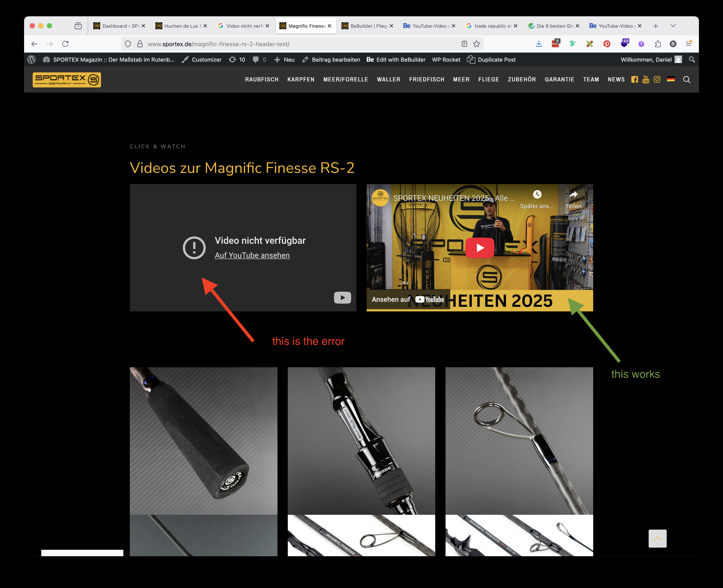Open RAUBFISCH navigation menu
This screenshot has height=588, width=723.
tap(262, 80)
